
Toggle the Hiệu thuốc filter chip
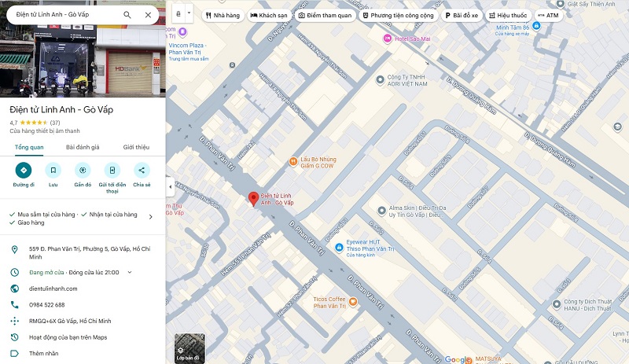pos(508,15)
